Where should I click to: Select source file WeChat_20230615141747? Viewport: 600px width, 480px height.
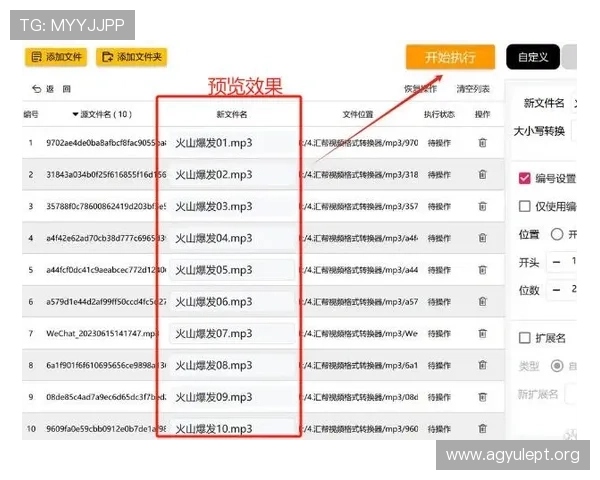102,333
